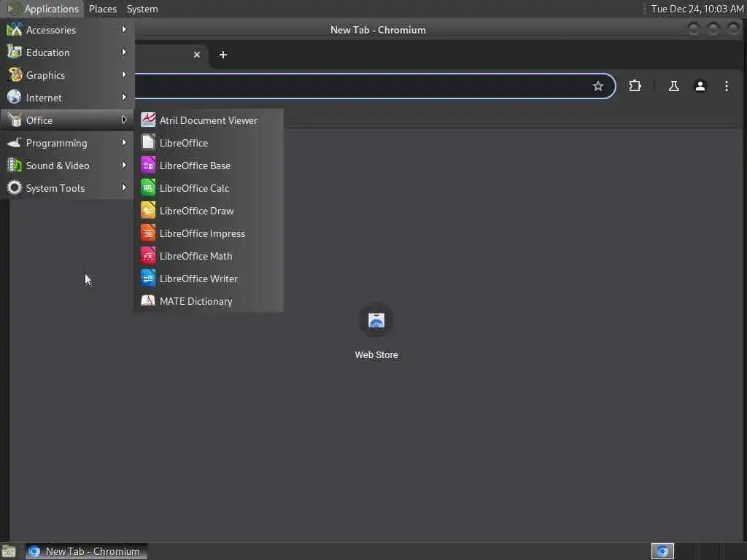This screenshot has width=747, height=560.
Task: Launch LibreOffice Start Center entry
Action: click(209, 143)
